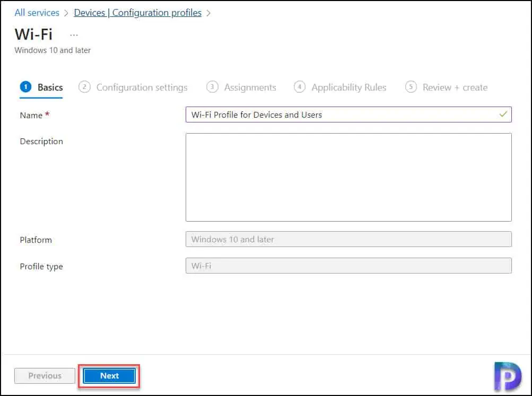Click the step 2 circle icon
The height and width of the screenshot is (396, 532).
(84, 87)
